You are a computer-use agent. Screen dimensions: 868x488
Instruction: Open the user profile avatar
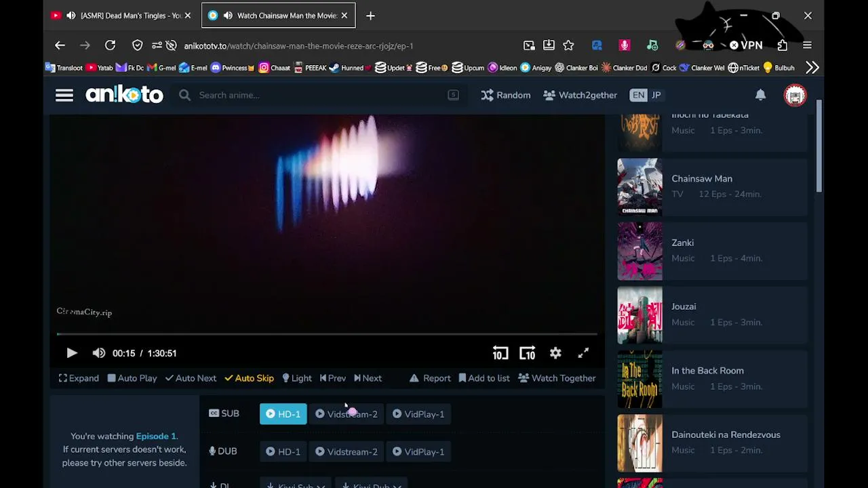(x=795, y=95)
